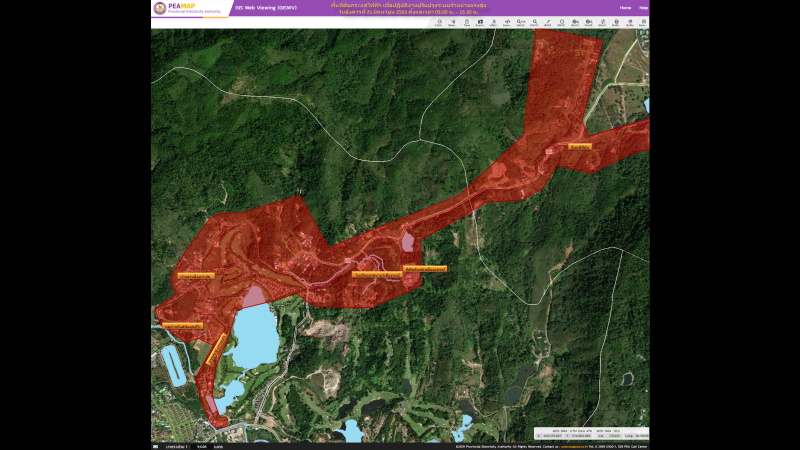This screenshot has height=450, width=800.
Task: Open the Buffer tool
Action: pos(630,22)
